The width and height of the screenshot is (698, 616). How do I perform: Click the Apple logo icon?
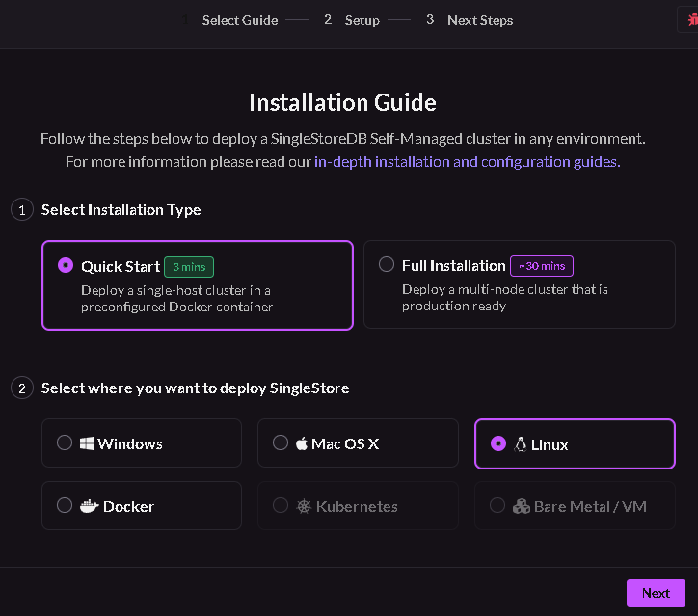pyautogui.click(x=302, y=443)
